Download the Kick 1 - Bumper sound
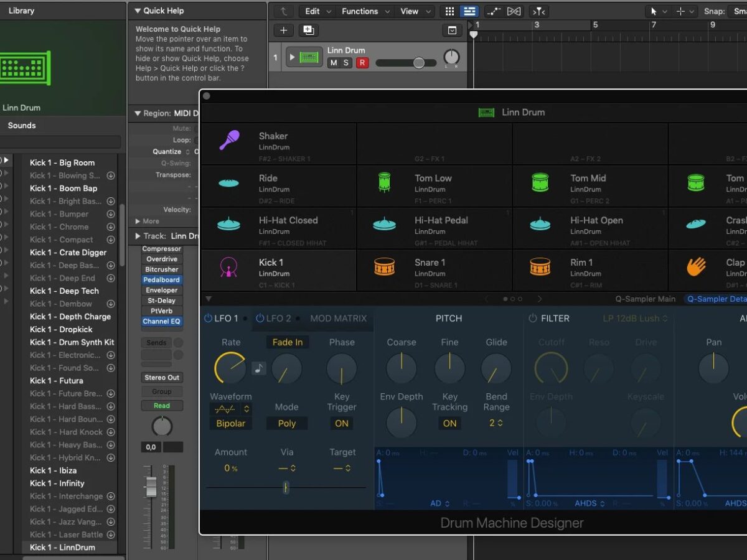 click(111, 214)
